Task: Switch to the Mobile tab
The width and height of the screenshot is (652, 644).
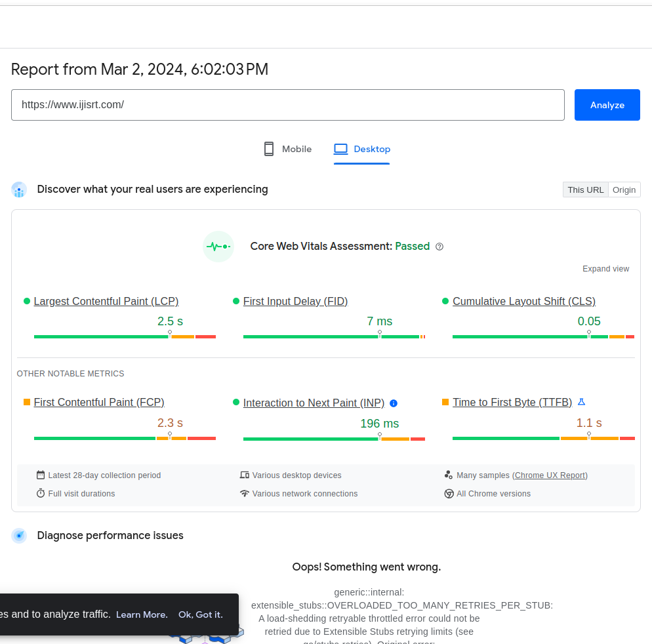Action: click(x=288, y=149)
